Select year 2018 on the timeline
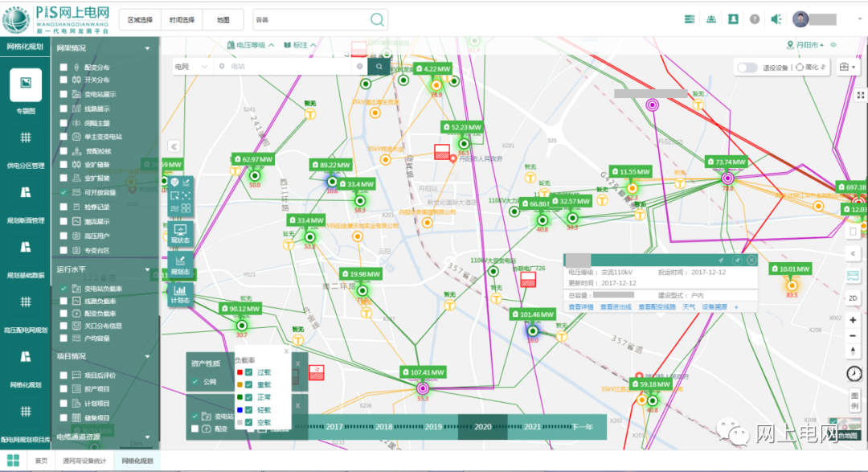Viewport: 868px width, 472px height. pyautogui.click(x=383, y=427)
